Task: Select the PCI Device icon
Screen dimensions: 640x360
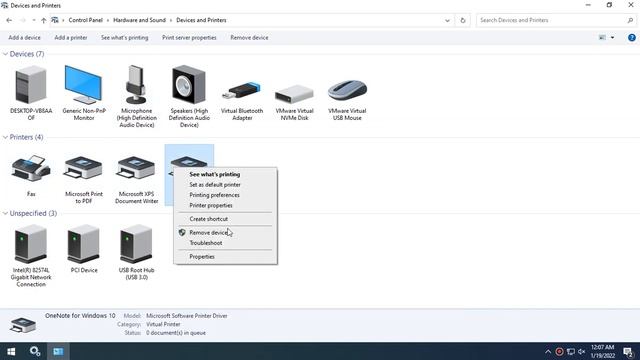Action: 83,244
